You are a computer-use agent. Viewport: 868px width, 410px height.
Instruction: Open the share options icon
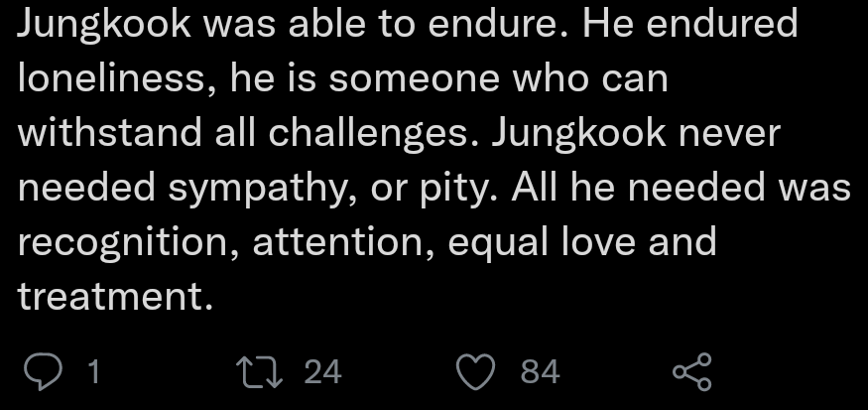[x=691, y=372]
